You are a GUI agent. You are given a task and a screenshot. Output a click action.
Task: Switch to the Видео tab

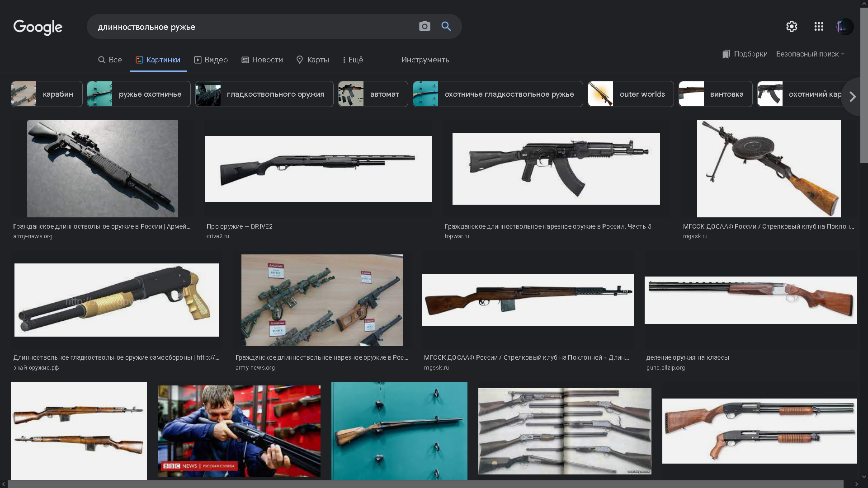pos(211,60)
